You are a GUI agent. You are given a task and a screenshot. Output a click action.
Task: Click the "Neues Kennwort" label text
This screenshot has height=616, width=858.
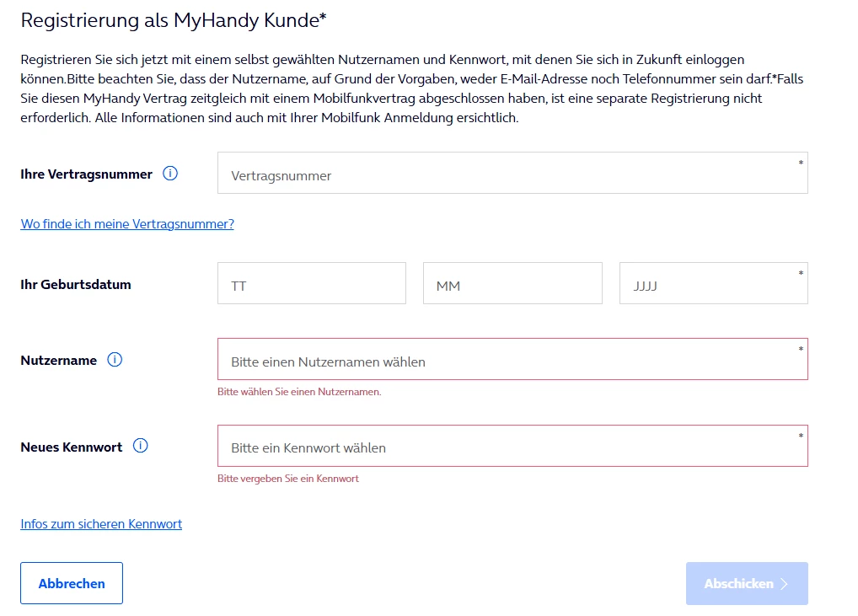click(x=72, y=447)
